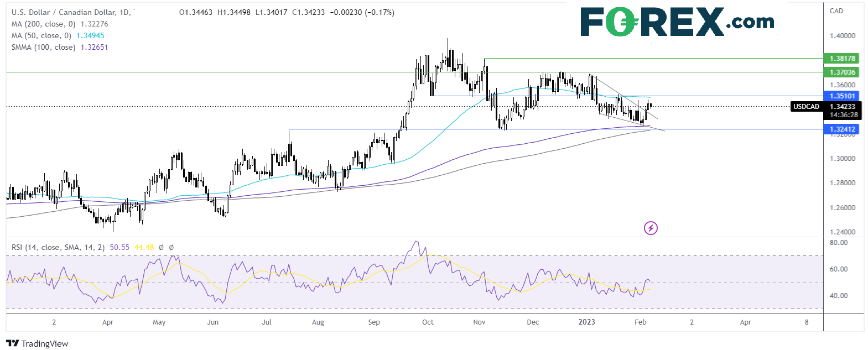
Task: Click the 1.35101 blue price label
Action: click(842, 96)
